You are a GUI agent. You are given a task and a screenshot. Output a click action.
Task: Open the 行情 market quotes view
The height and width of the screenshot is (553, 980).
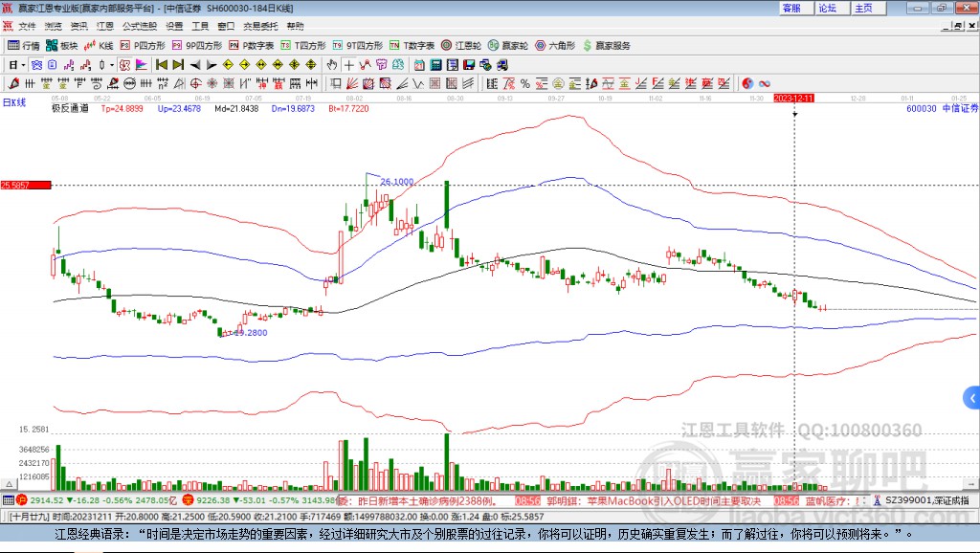(24, 46)
